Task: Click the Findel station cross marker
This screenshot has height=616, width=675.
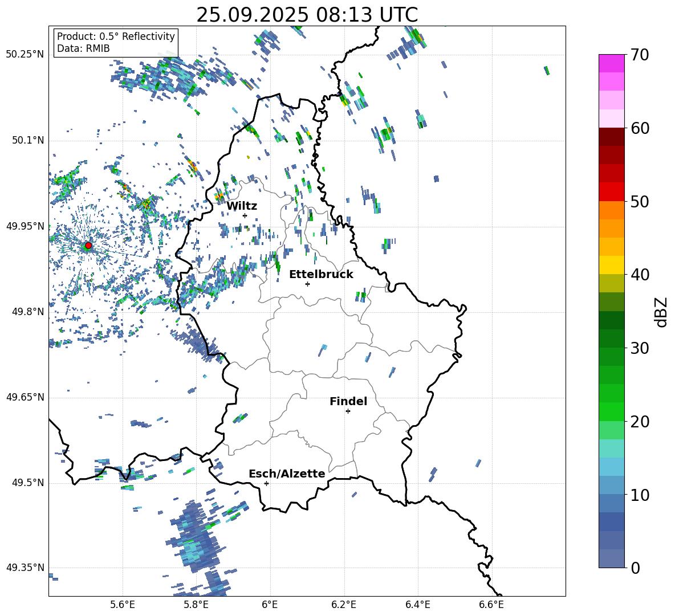Action: click(348, 411)
